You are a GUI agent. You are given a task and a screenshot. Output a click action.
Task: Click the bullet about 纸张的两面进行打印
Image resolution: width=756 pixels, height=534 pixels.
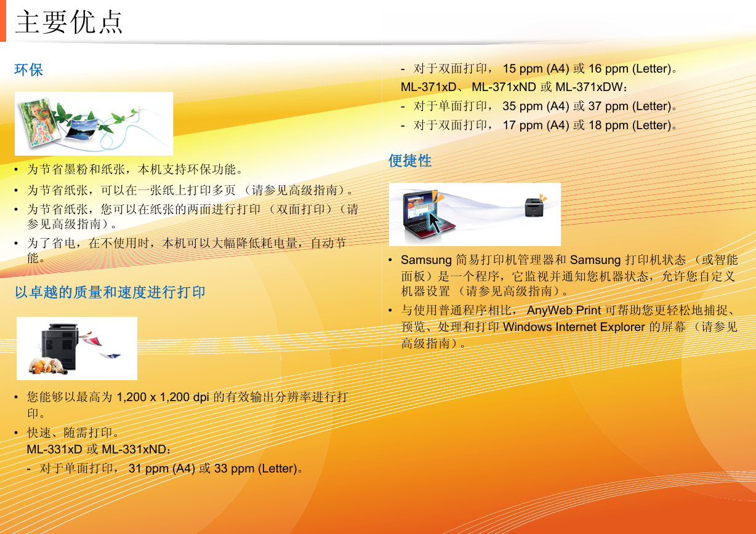193,216
